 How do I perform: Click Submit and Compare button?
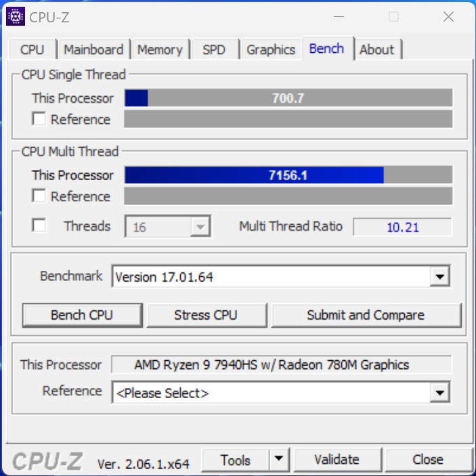tap(366, 315)
